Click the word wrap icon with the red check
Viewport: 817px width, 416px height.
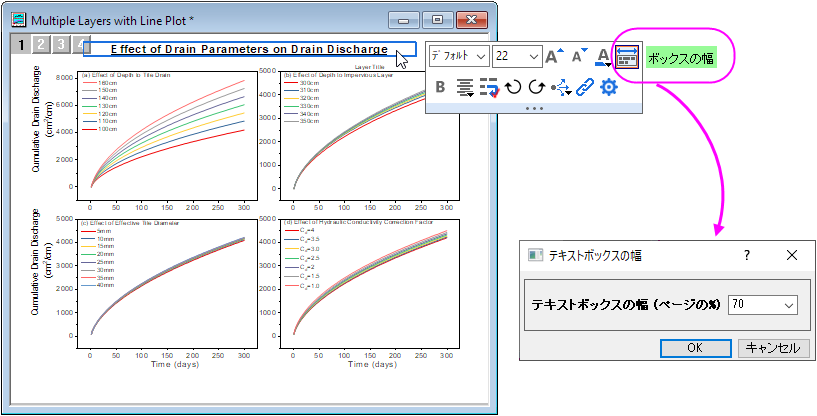point(489,87)
